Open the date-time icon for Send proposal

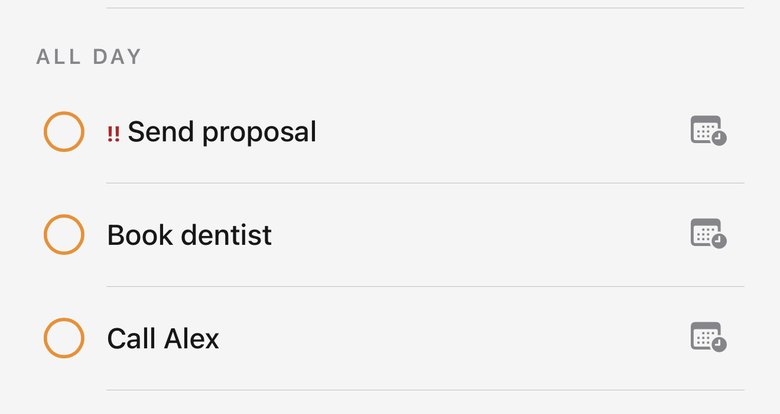(x=708, y=131)
